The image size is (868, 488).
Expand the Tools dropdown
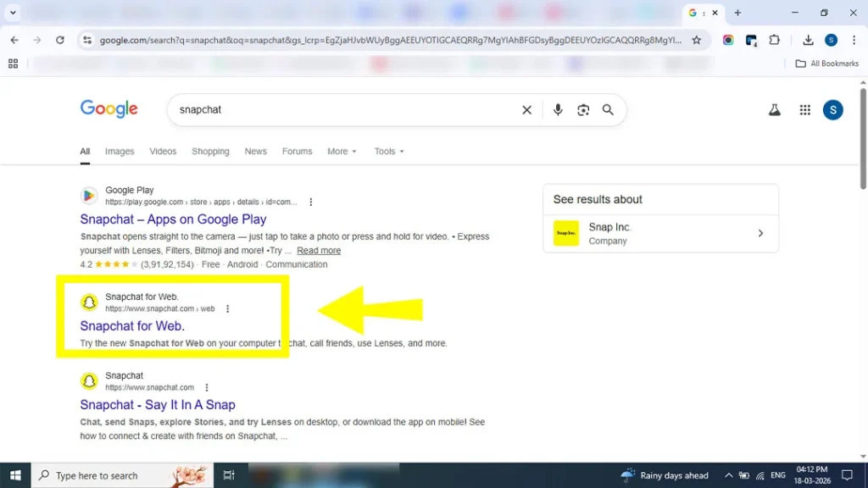click(389, 152)
